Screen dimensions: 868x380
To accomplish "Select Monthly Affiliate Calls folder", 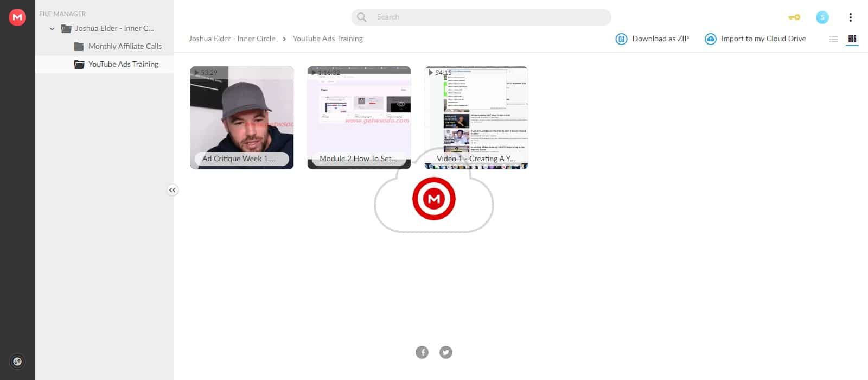I will [x=125, y=46].
